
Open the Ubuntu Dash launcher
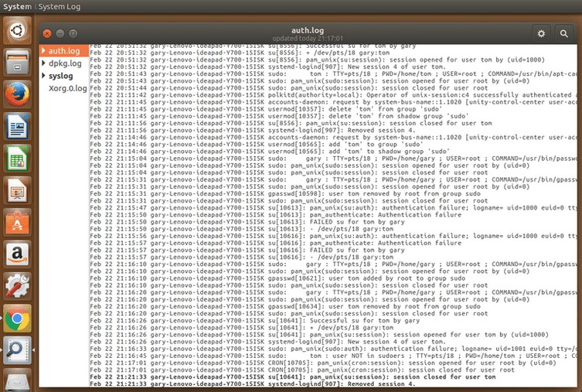[17, 30]
